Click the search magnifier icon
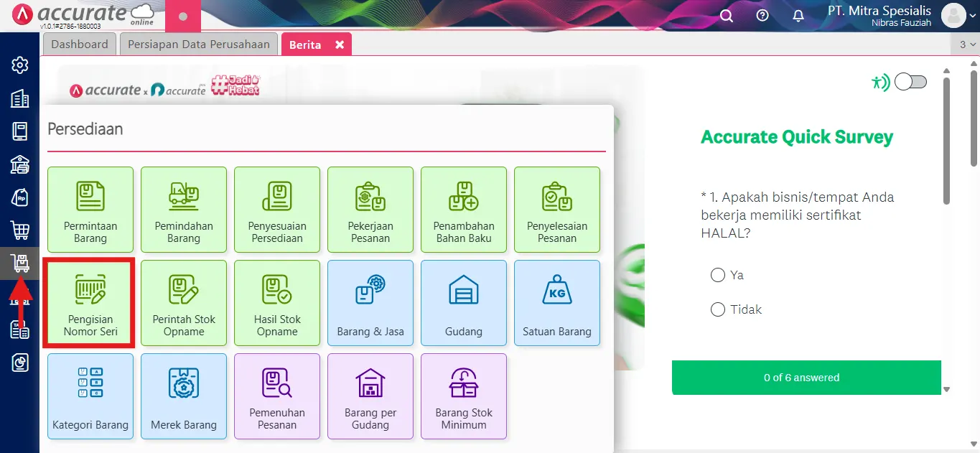The height and width of the screenshot is (453, 980). tap(727, 16)
